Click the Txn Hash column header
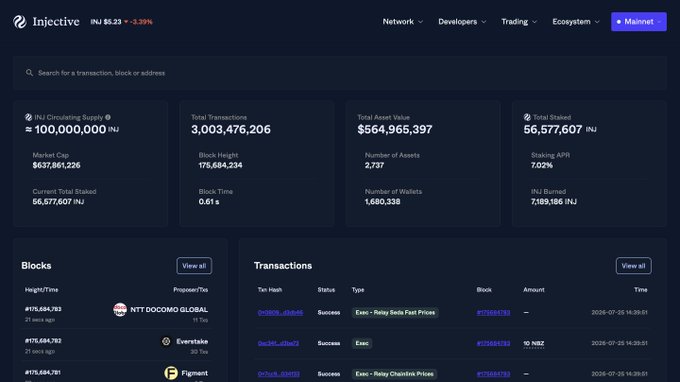 [x=270, y=290]
